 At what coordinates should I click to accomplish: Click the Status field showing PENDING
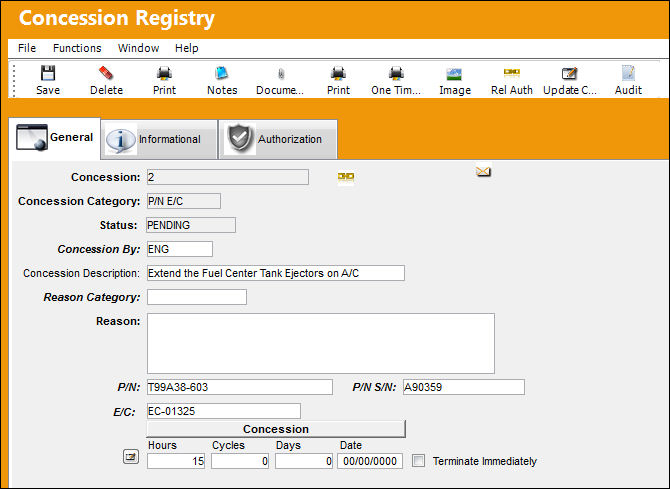[x=191, y=225]
